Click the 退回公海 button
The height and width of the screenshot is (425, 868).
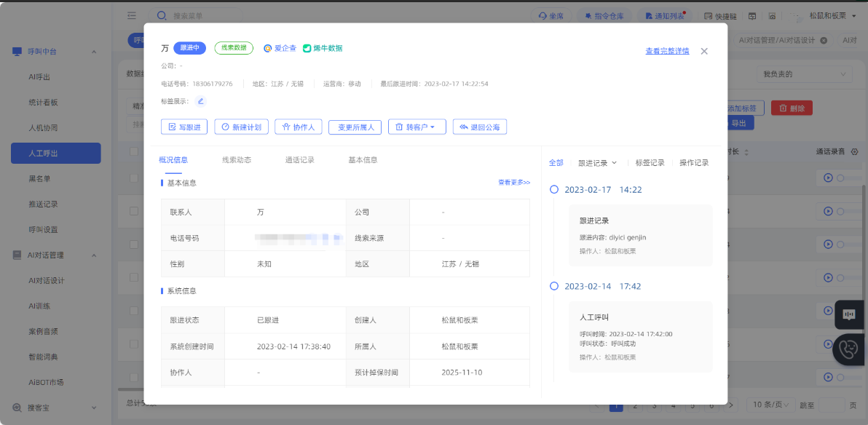tap(479, 127)
